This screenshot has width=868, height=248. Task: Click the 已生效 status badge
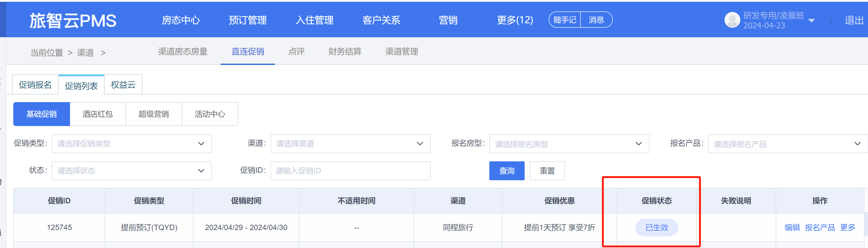(x=656, y=228)
